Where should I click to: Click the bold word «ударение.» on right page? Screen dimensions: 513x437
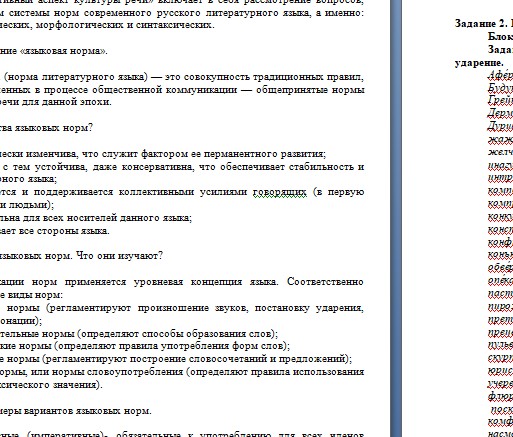click(x=479, y=63)
